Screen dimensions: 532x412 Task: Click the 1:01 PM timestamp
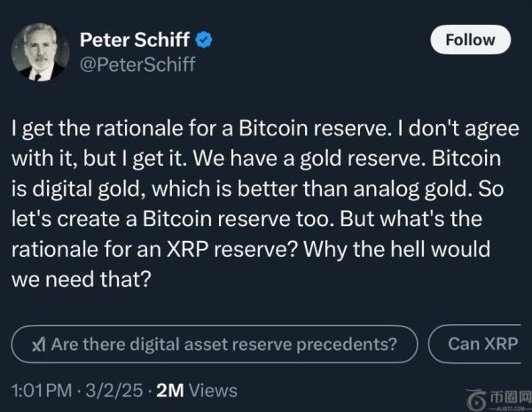pyautogui.click(x=42, y=390)
